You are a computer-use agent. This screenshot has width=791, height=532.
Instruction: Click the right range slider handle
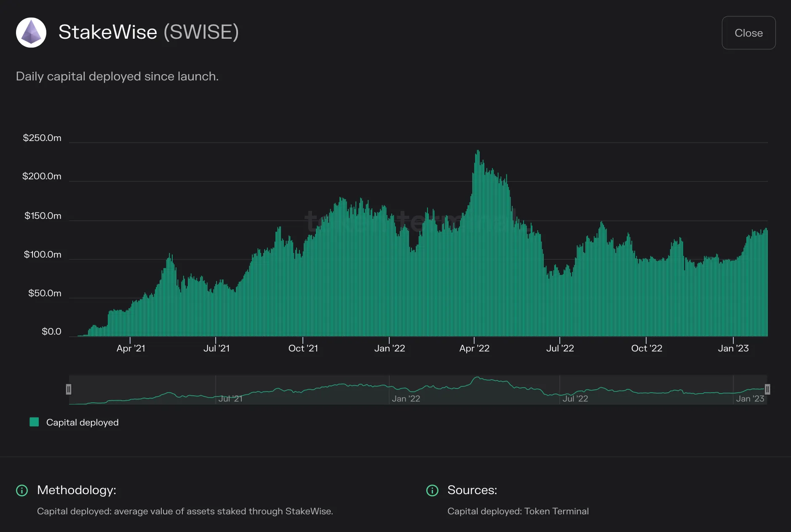pos(767,389)
